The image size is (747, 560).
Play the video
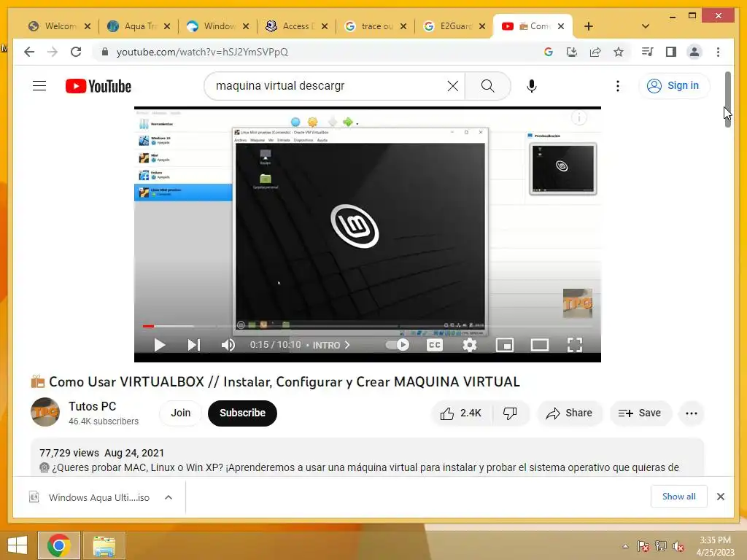coord(160,345)
